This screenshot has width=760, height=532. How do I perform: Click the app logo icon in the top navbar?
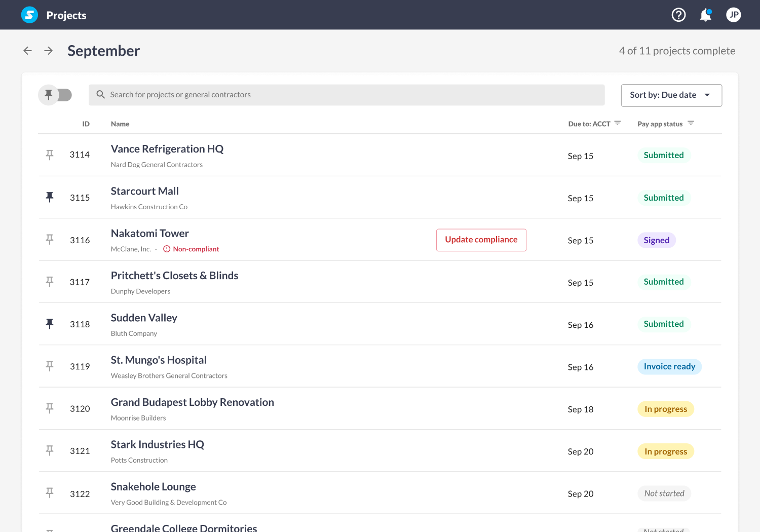click(x=29, y=15)
